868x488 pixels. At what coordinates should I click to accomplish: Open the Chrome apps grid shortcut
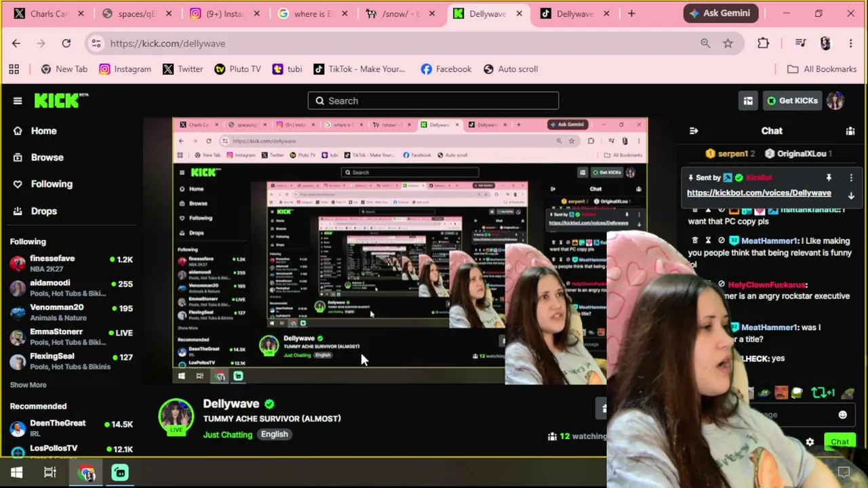click(x=14, y=69)
